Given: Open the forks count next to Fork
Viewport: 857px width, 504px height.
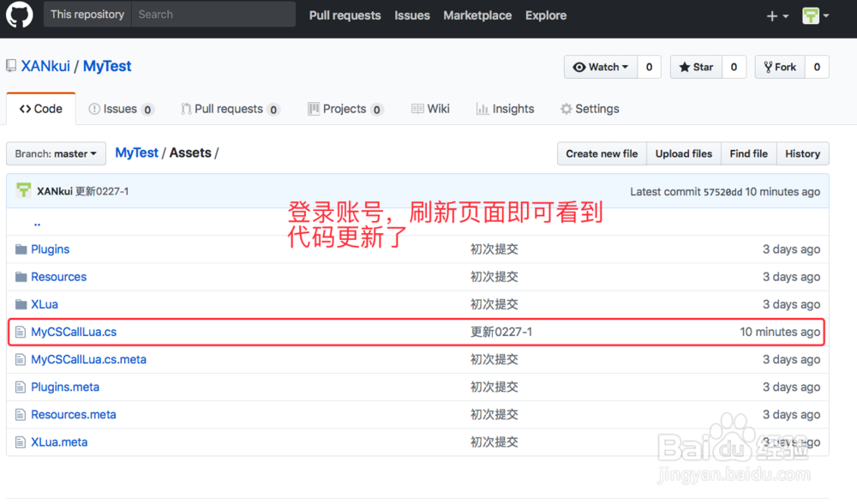Looking at the screenshot, I should (817, 67).
